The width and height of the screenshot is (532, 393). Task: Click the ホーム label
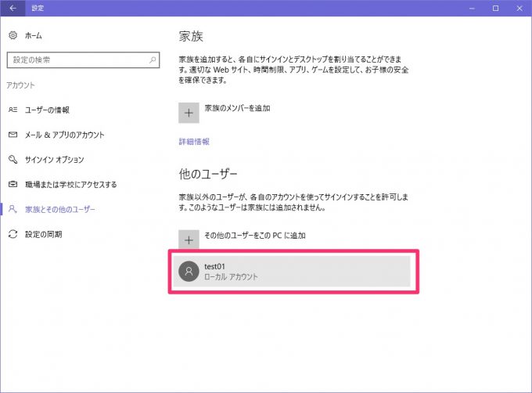click(33, 36)
